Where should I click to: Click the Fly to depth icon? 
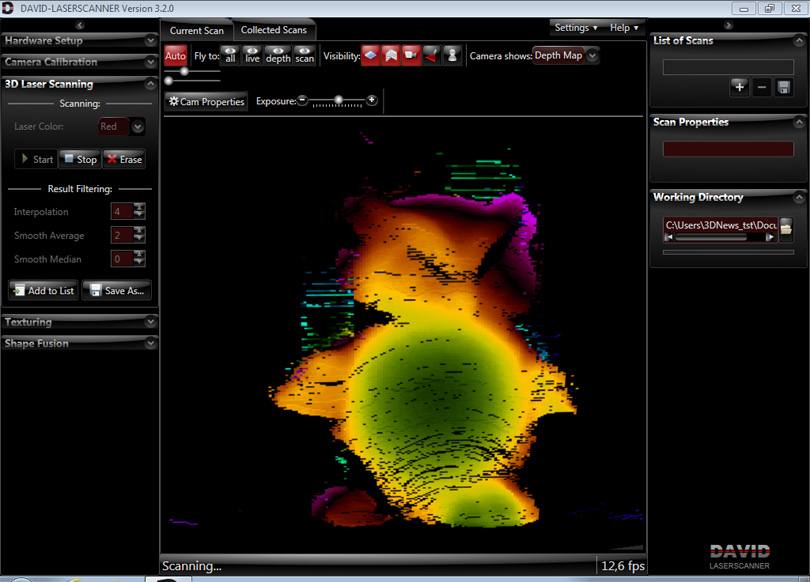pyautogui.click(x=278, y=55)
